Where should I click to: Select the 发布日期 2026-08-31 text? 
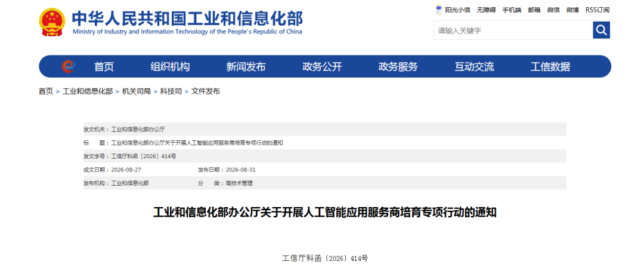(x=241, y=170)
